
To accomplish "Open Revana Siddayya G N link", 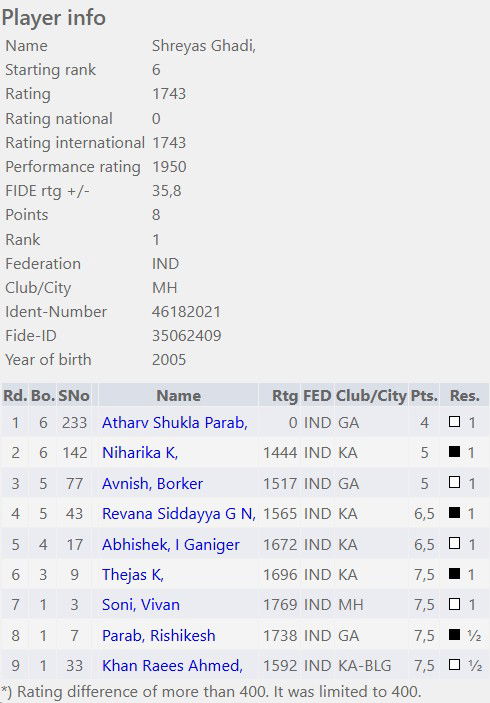I will tap(179, 513).
